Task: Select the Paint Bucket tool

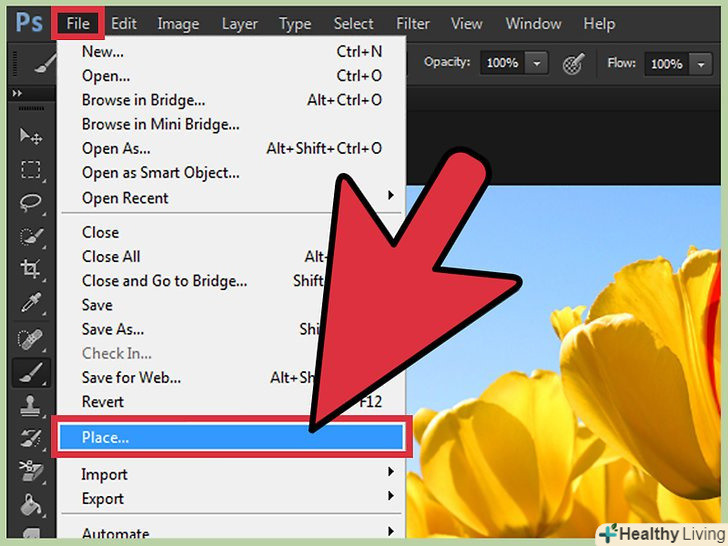Action: point(31,505)
